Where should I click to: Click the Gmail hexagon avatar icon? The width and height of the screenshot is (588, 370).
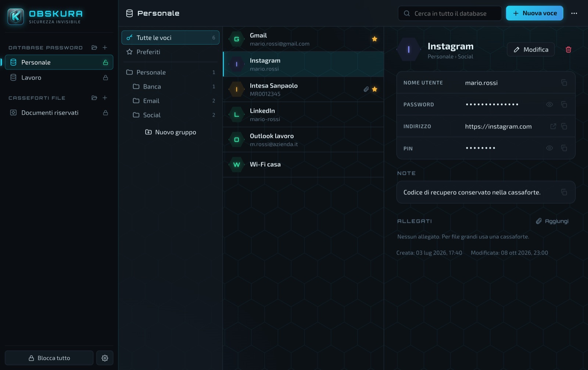(x=237, y=39)
